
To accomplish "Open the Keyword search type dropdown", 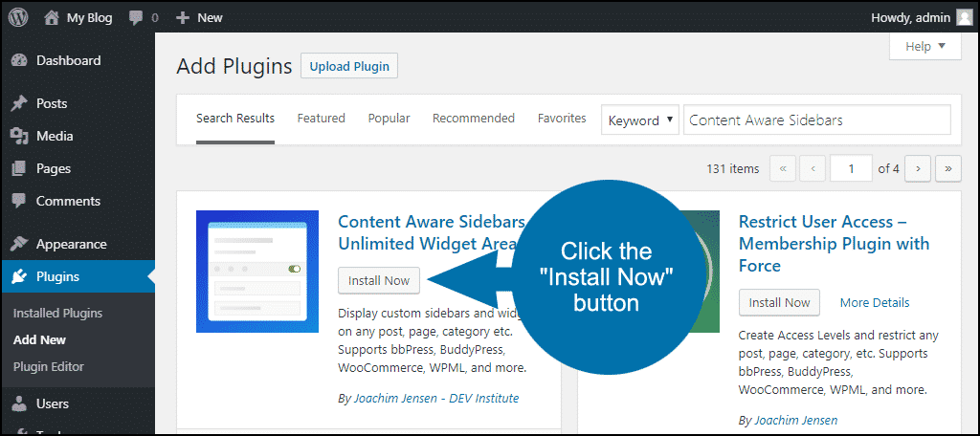I will coord(640,120).
